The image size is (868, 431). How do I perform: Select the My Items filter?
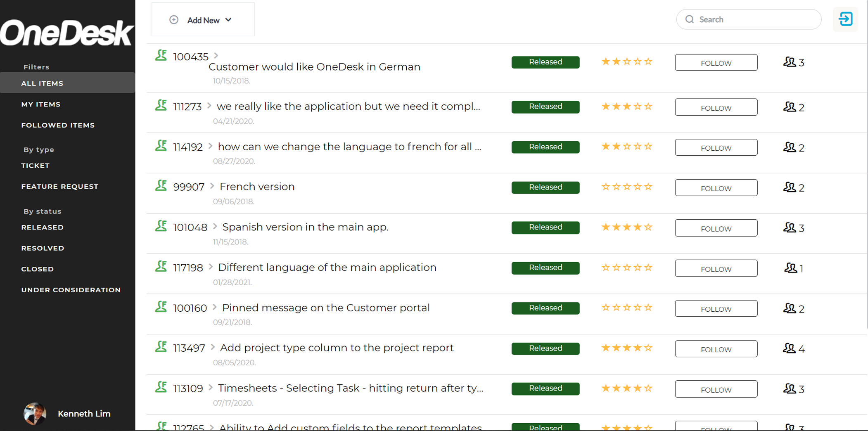[x=41, y=104]
